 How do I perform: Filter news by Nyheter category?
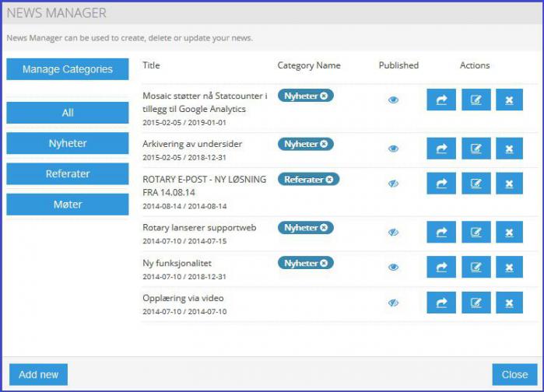pos(68,143)
